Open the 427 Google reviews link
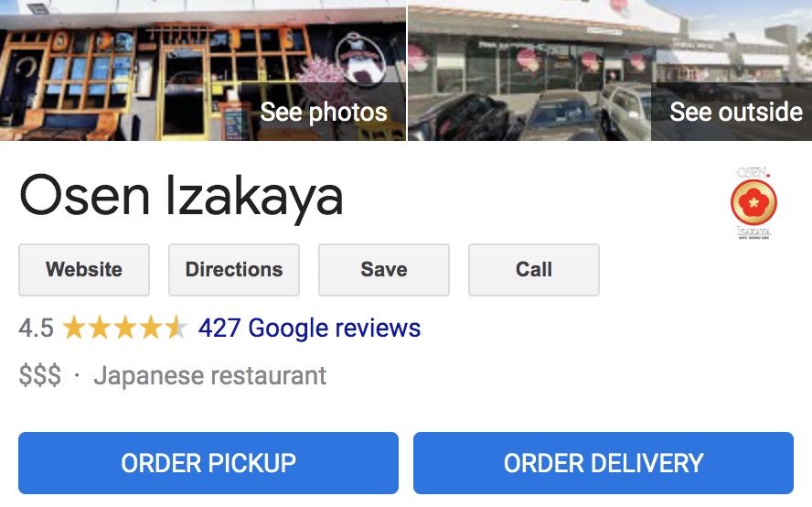 coord(309,329)
